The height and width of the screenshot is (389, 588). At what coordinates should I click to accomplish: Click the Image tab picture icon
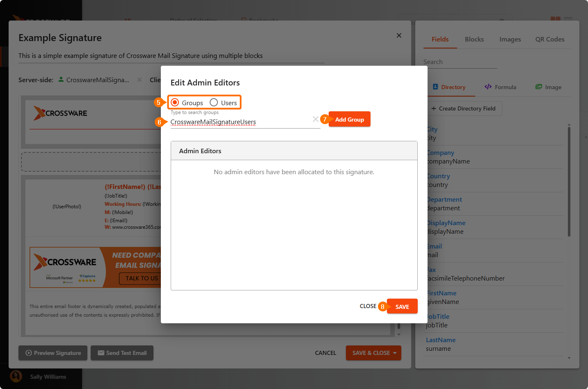point(538,87)
